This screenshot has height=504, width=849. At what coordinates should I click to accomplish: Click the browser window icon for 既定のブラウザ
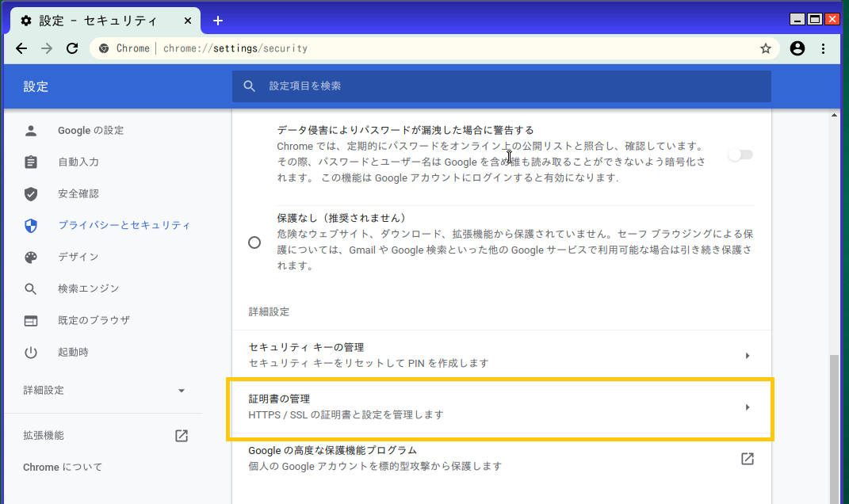31,320
